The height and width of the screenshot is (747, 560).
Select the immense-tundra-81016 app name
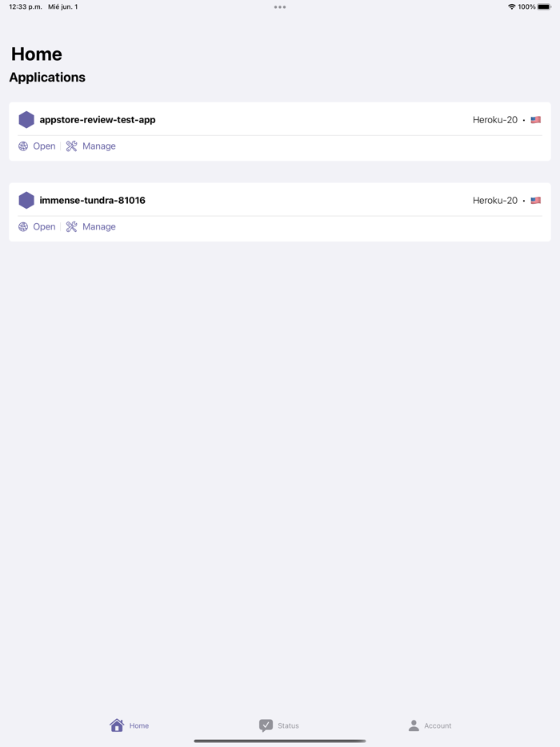(x=92, y=201)
